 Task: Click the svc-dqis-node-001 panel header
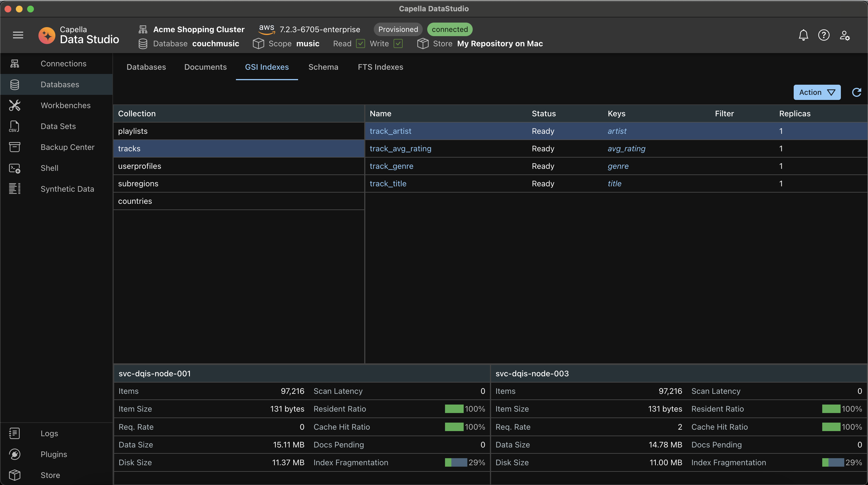click(x=301, y=373)
